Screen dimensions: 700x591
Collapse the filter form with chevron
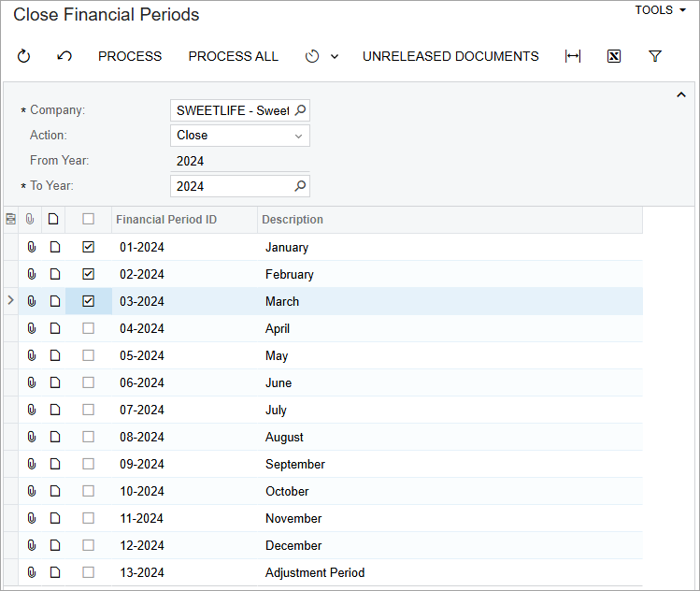click(x=681, y=95)
